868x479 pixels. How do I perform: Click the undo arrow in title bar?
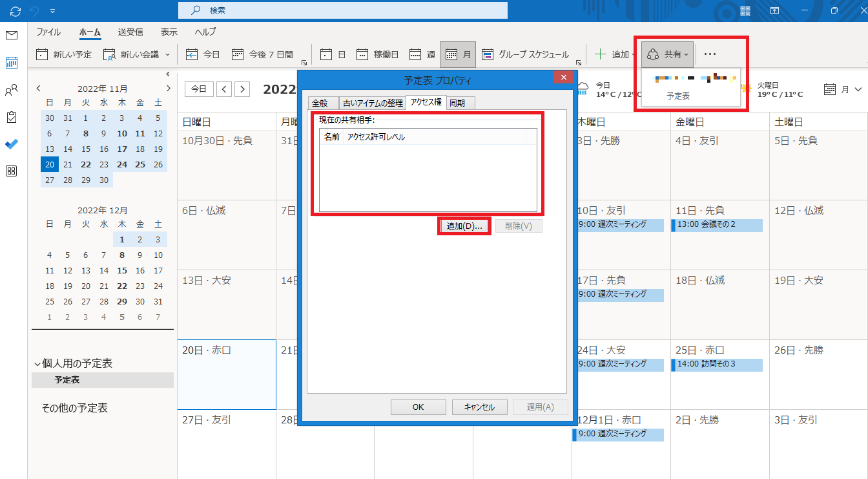(x=34, y=10)
